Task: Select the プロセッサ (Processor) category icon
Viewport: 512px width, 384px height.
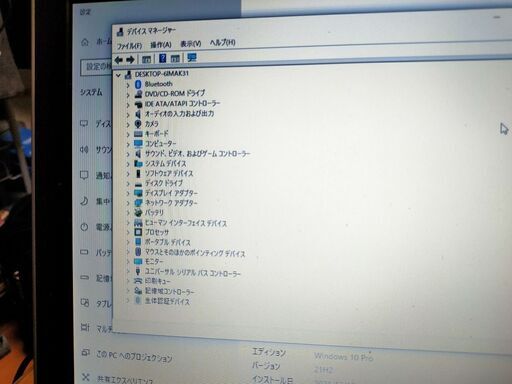Action: [x=138, y=232]
